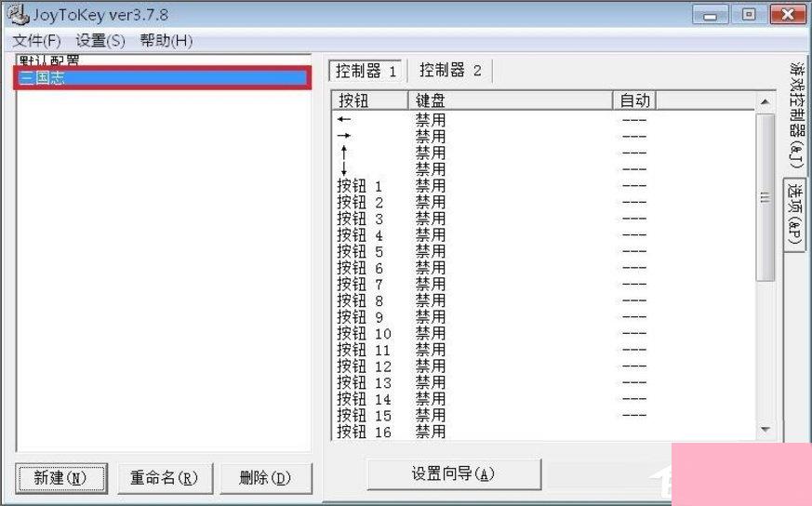Click the scroll up arrow of button list
The height and width of the screenshot is (506, 812).
765,102
